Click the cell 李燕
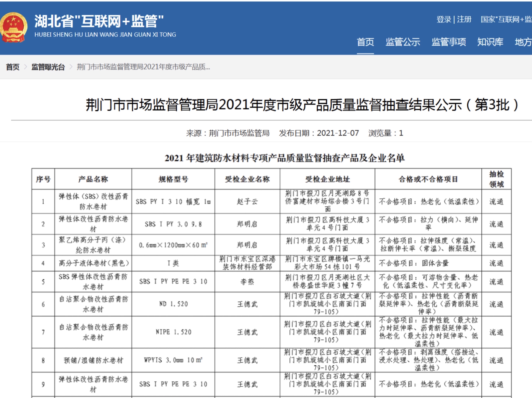This screenshot has width=532, height=398. [247, 282]
